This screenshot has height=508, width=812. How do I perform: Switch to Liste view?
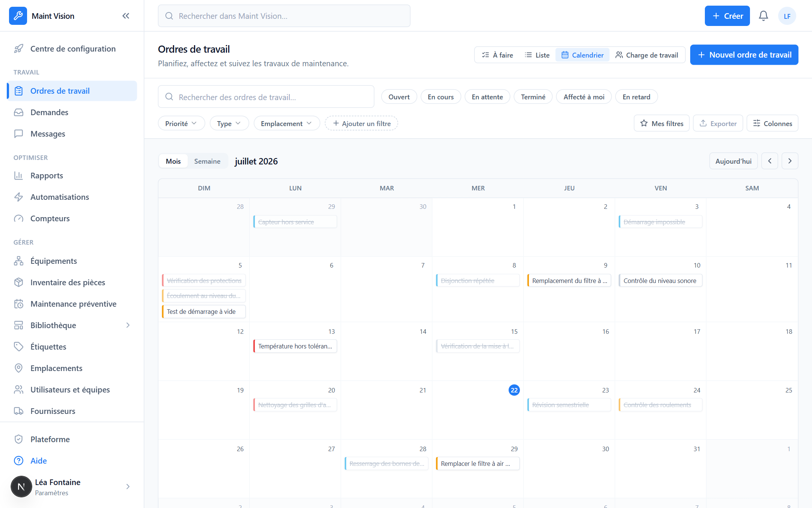(537, 55)
